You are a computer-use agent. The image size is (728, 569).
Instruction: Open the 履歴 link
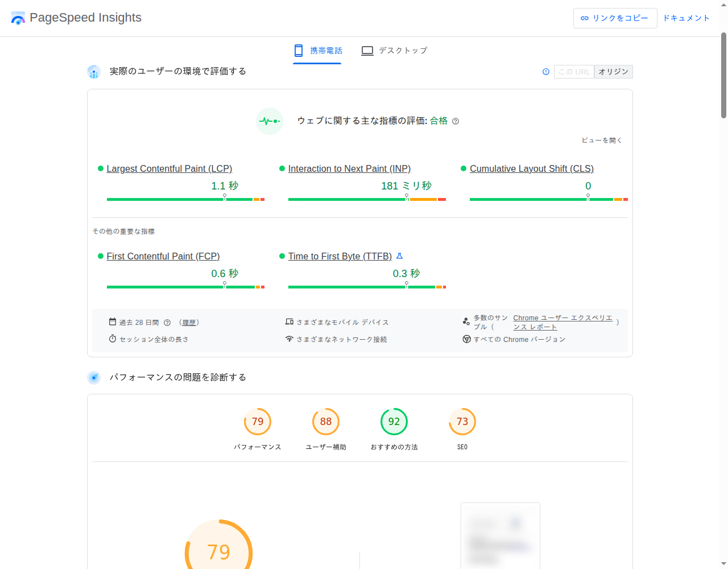coord(191,322)
